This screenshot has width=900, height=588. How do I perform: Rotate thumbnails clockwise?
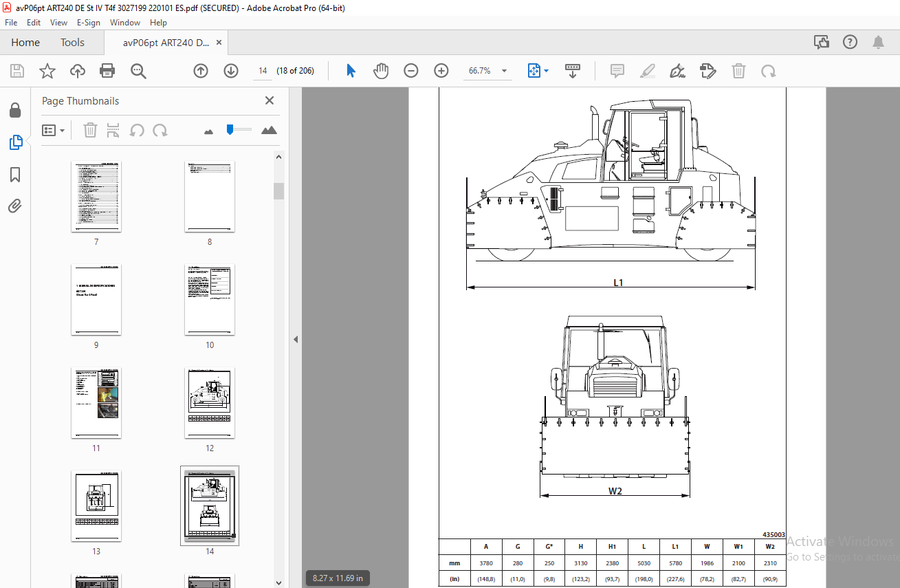click(160, 130)
